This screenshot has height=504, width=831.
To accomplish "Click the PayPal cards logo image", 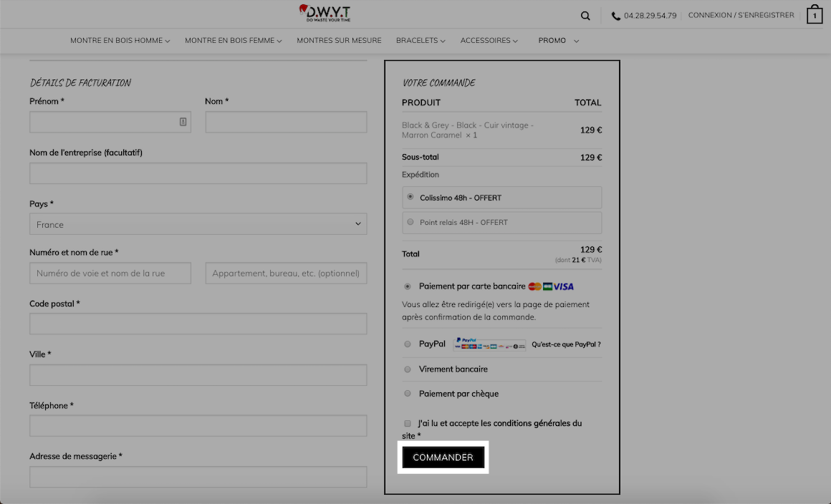I will coord(490,344).
